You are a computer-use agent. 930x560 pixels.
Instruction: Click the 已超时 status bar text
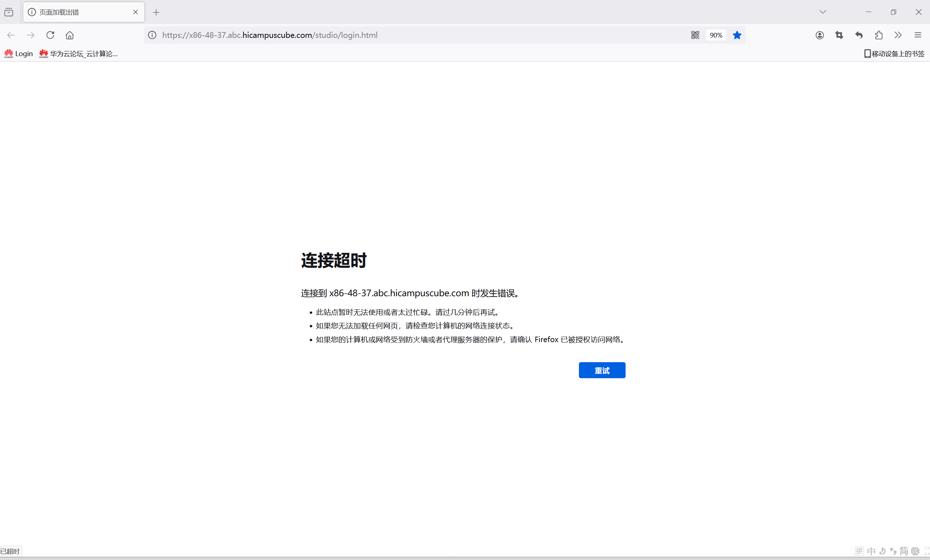click(10, 551)
